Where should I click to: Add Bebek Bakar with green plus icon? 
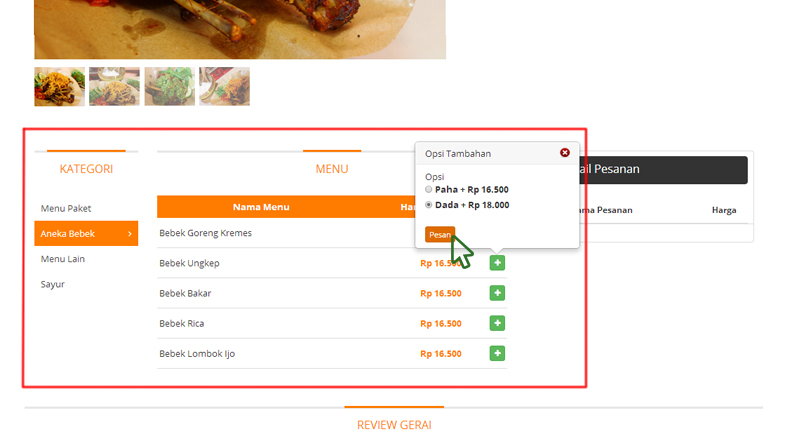(x=497, y=293)
